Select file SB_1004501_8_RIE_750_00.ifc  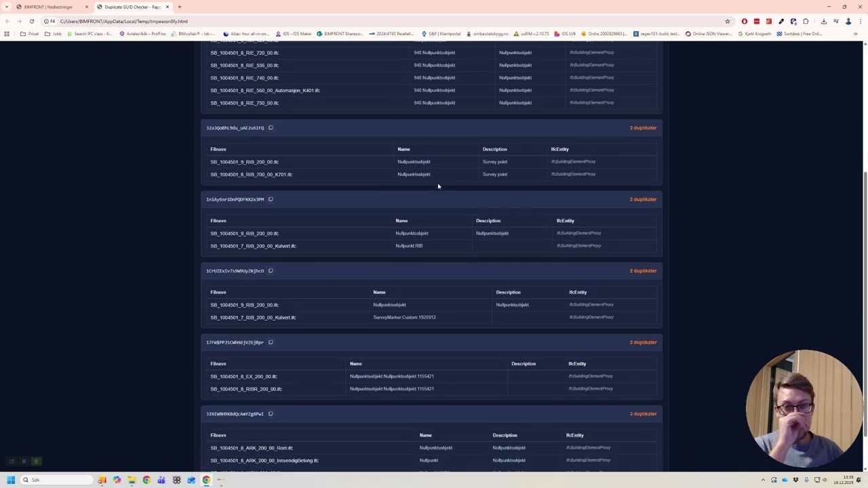[244, 103]
